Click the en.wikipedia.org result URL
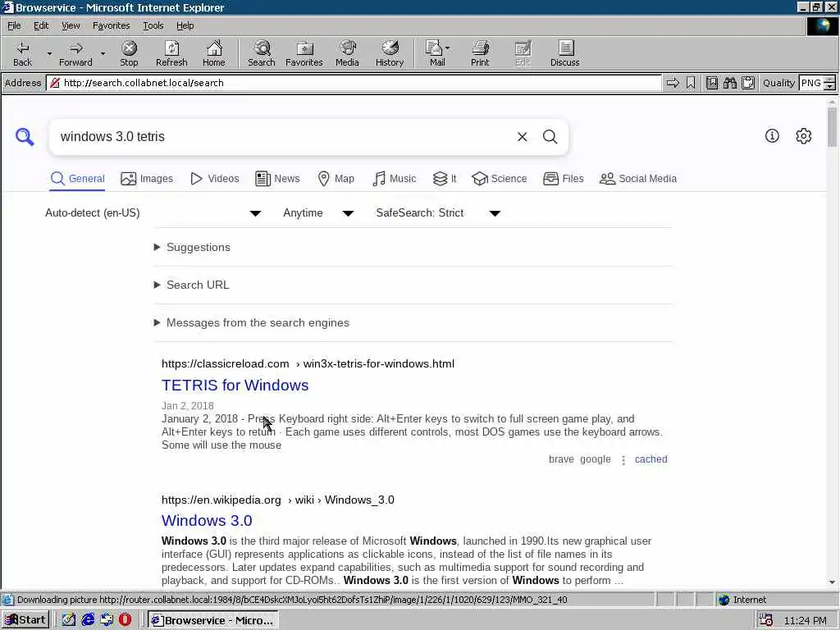This screenshot has height=630, width=840. coord(277,500)
